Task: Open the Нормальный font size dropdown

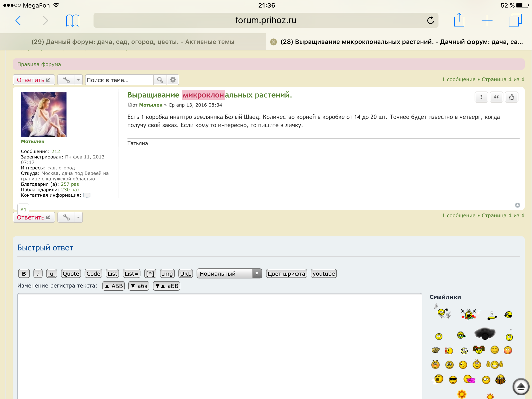Action: (229, 274)
